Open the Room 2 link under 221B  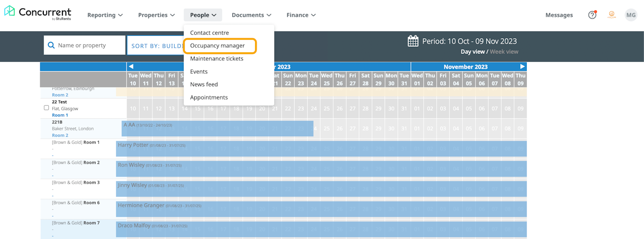point(60,135)
